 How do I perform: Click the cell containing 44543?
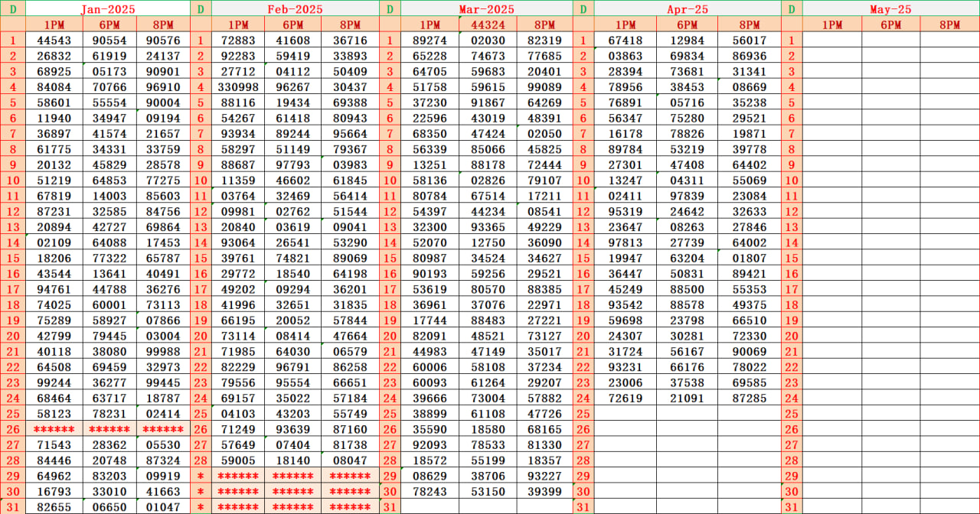[54, 41]
